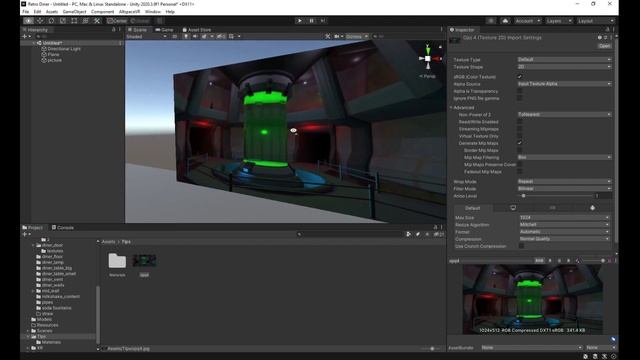Toggle Center pivot mode button
This screenshot has height=360, width=640.
[x=117, y=21]
